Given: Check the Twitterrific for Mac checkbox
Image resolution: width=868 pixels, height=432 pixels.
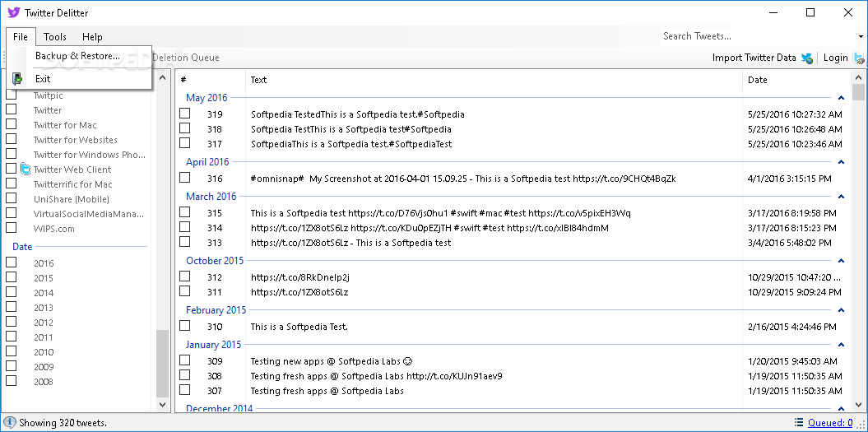Looking at the screenshot, I should click(x=11, y=183).
